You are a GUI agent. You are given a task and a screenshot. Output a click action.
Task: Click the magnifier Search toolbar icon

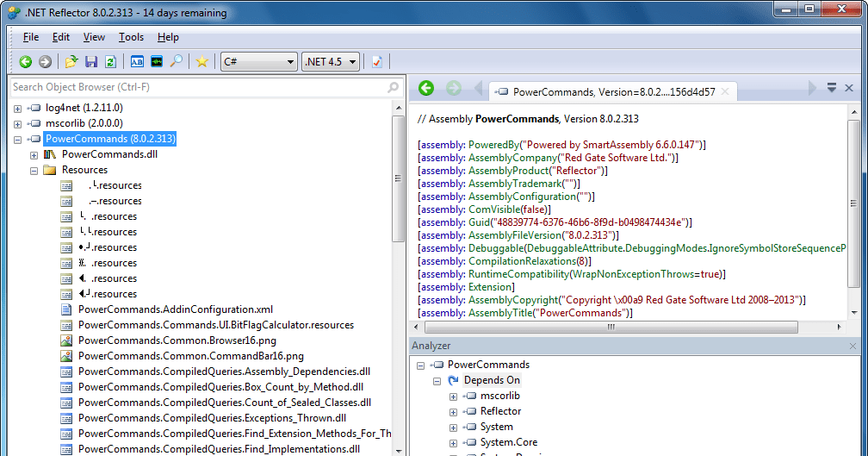[x=176, y=61]
